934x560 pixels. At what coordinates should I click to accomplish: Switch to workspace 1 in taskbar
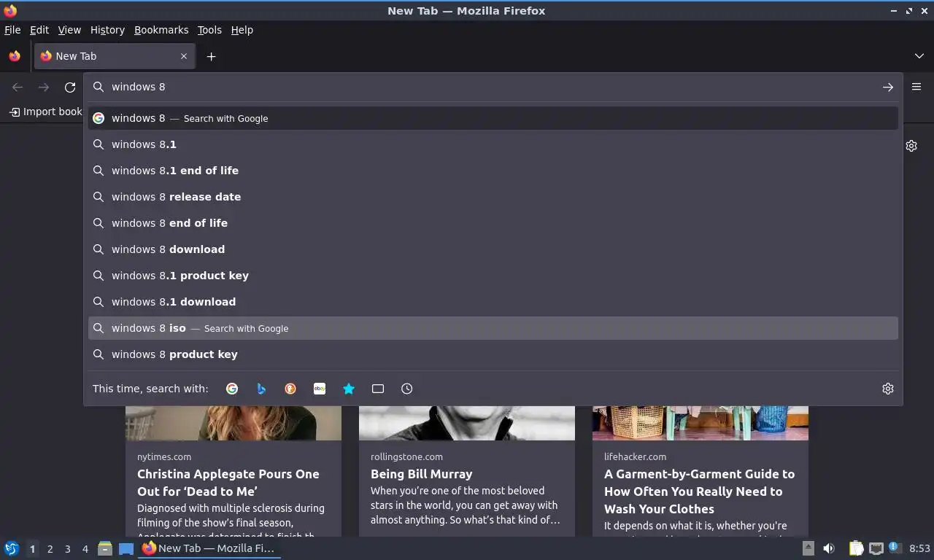[32, 549]
